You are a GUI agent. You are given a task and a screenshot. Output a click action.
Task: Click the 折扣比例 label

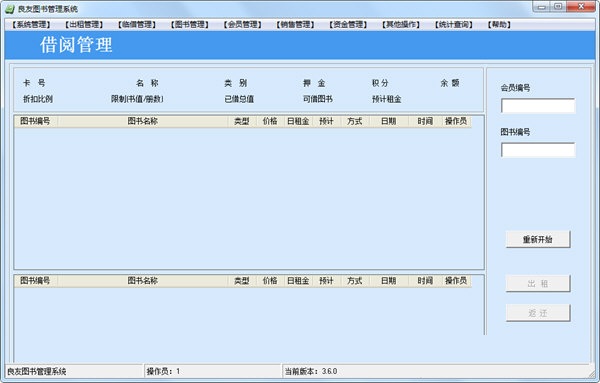pyautogui.click(x=38, y=99)
